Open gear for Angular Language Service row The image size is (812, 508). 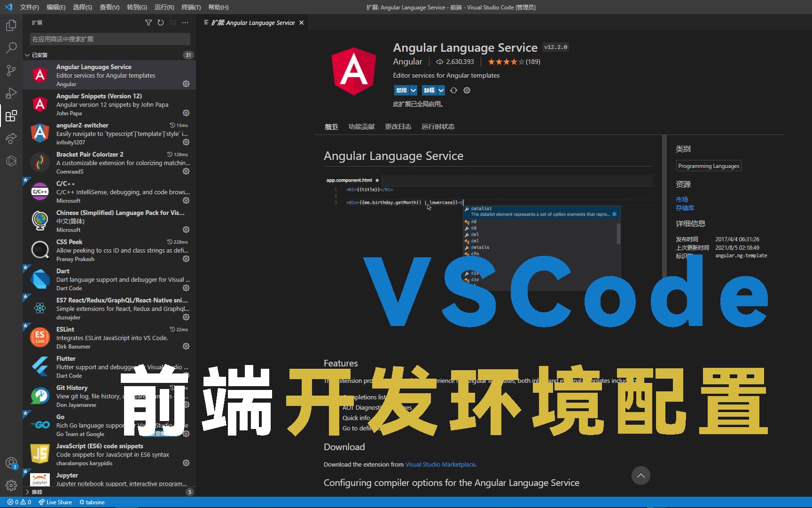186,84
